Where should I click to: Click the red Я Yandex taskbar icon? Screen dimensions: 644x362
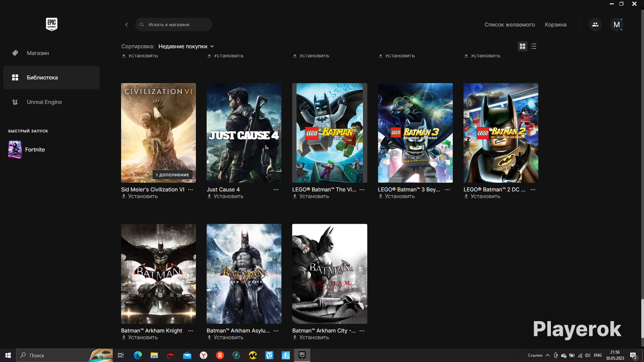pos(220,355)
